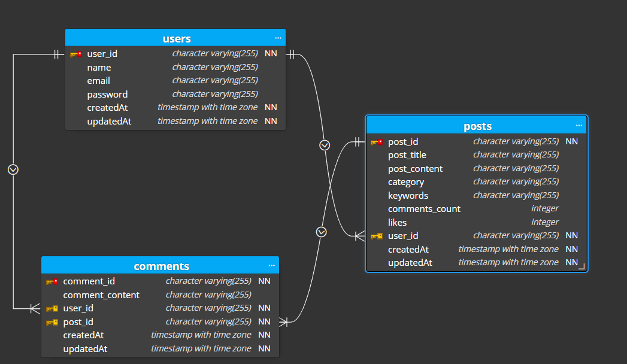This screenshot has height=364, width=627.
Task: Select the email column row in users
Action: point(99,80)
